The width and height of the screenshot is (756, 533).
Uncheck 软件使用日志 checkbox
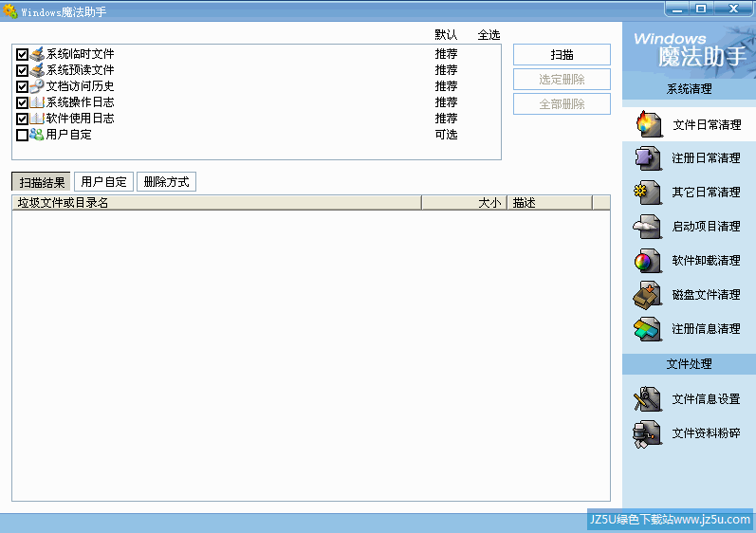pyautogui.click(x=22, y=119)
